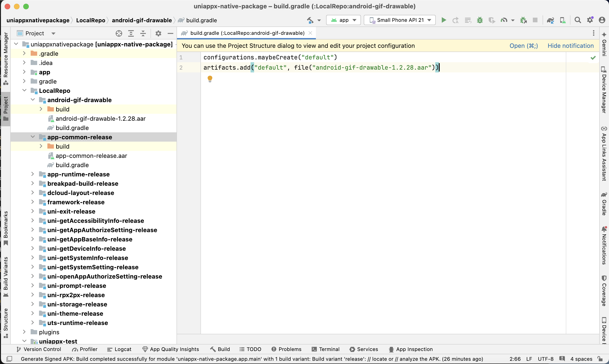The width and height of the screenshot is (609, 364).
Task: Click the Stop square icon
Action: pyautogui.click(x=535, y=20)
